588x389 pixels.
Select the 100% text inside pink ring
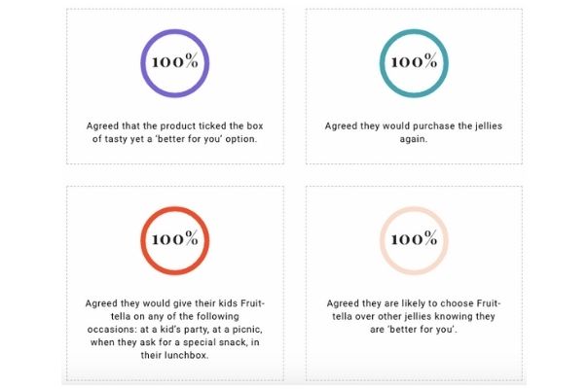pos(414,238)
